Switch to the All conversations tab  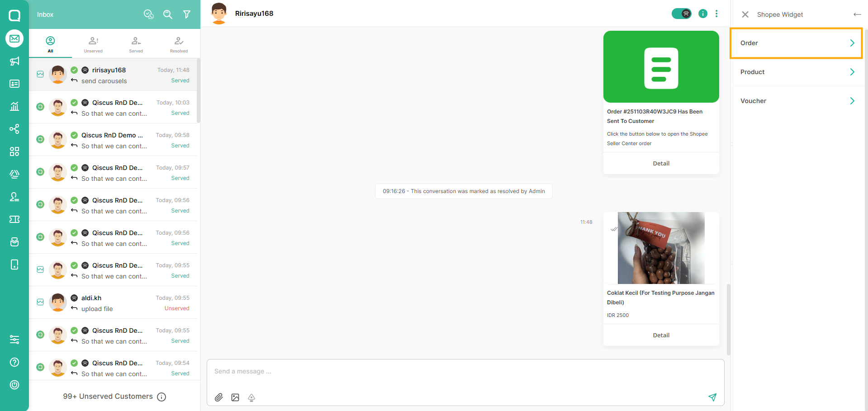[x=50, y=44]
